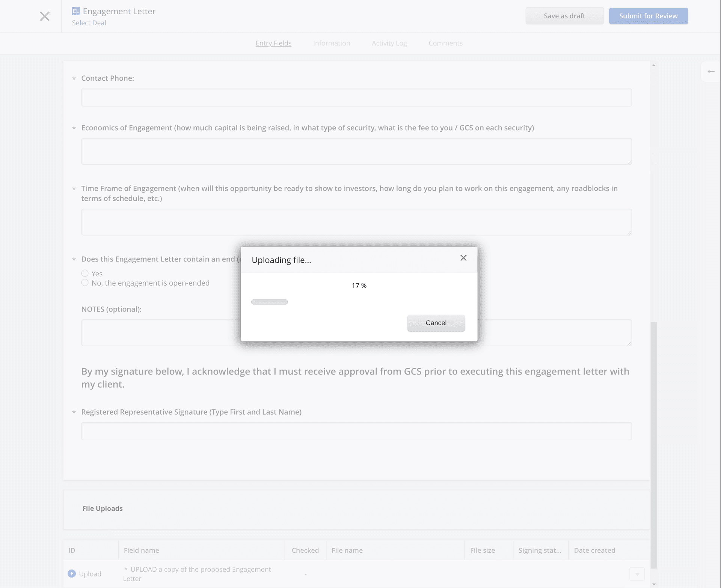Click the Cancel button on upload dialog
Image resolution: width=721 pixels, height=588 pixels.
436,323
